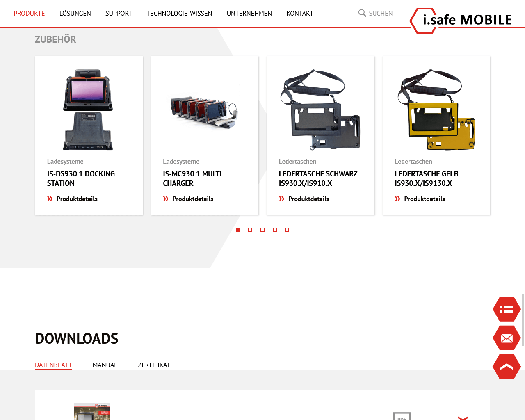Click the arrow icon beside IS-DS930.1 Produktdetails

point(50,199)
